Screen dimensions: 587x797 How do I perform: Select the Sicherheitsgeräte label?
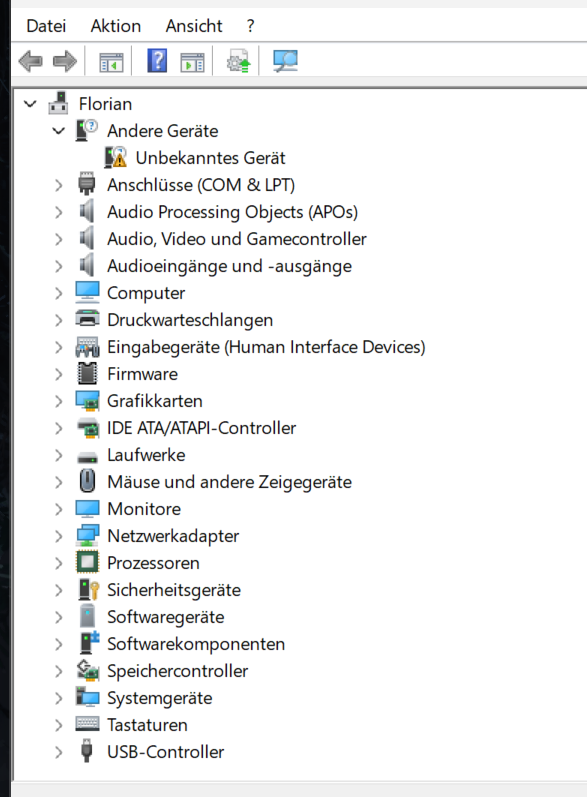[174, 590]
